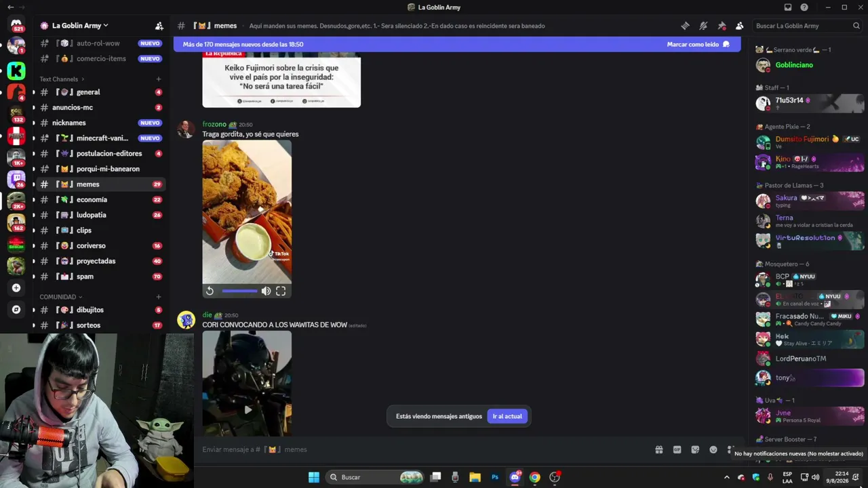This screenshot has width=868, height=488.
Task: Play the Transformers video from die
Action: pyautogui.click(x=248, y=409)
